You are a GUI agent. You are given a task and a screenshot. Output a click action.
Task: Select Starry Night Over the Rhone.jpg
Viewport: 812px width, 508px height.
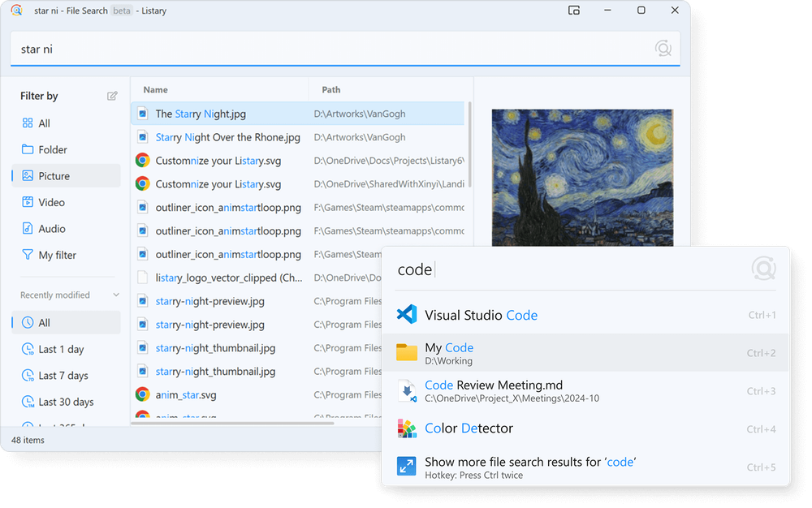298,137
